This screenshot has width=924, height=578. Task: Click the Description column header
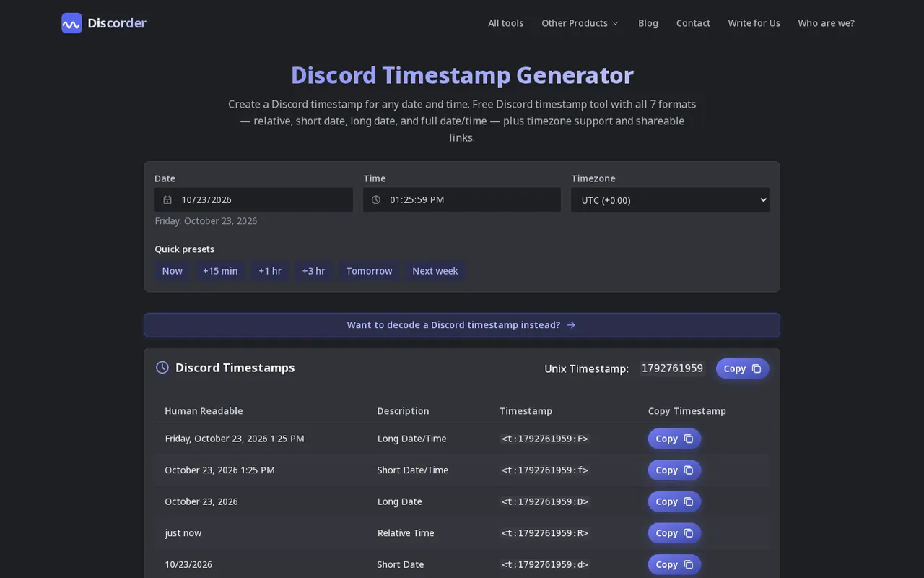pos(403,411)
